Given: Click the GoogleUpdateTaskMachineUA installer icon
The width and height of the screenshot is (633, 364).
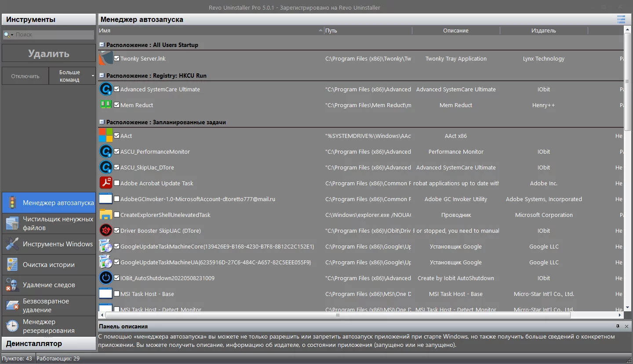Looking at the screenshot, I should [106, 262].
